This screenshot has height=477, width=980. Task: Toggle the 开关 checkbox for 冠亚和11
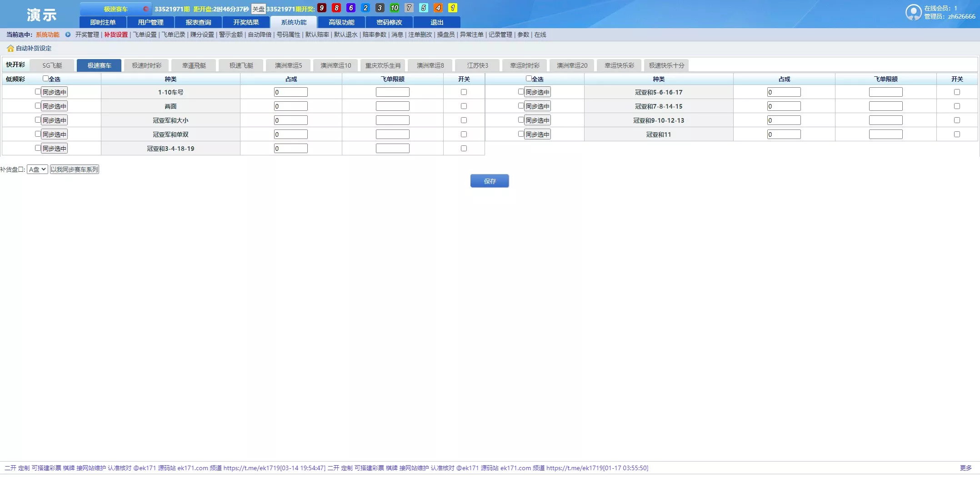957,134
